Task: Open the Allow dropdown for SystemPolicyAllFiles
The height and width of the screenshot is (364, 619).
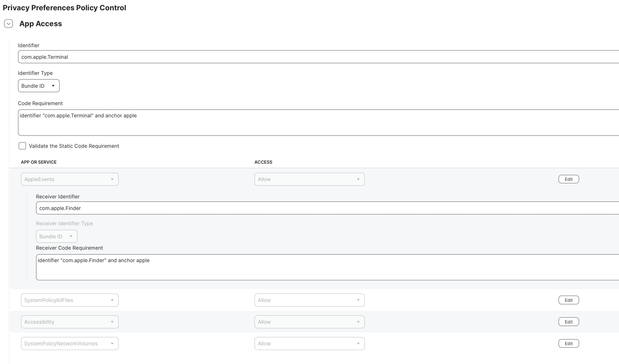Action: coord(309,300)
